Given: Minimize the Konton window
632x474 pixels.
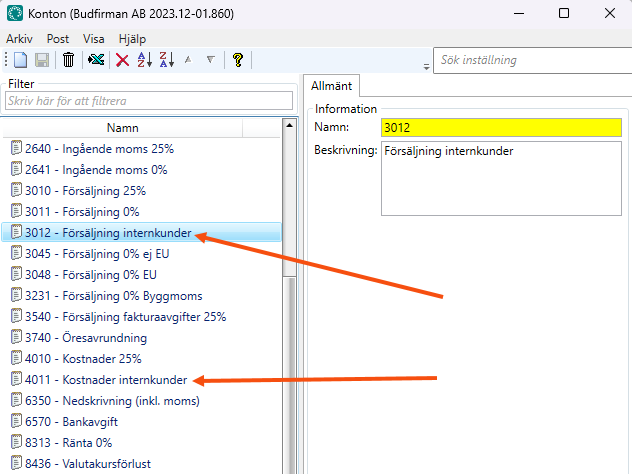Looking at the screenshot, I should 519,13.
